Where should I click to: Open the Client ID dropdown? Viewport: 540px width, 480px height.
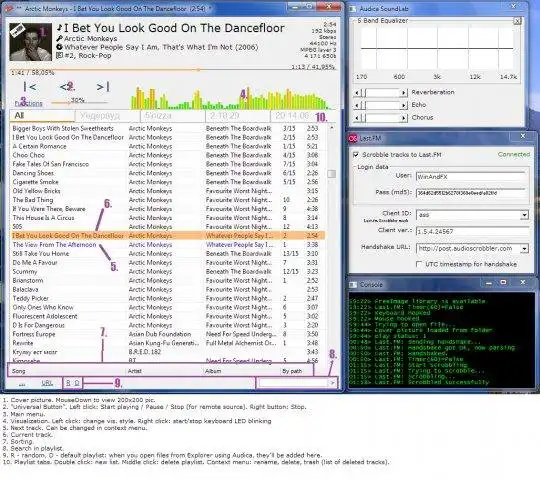coord(524,215)
